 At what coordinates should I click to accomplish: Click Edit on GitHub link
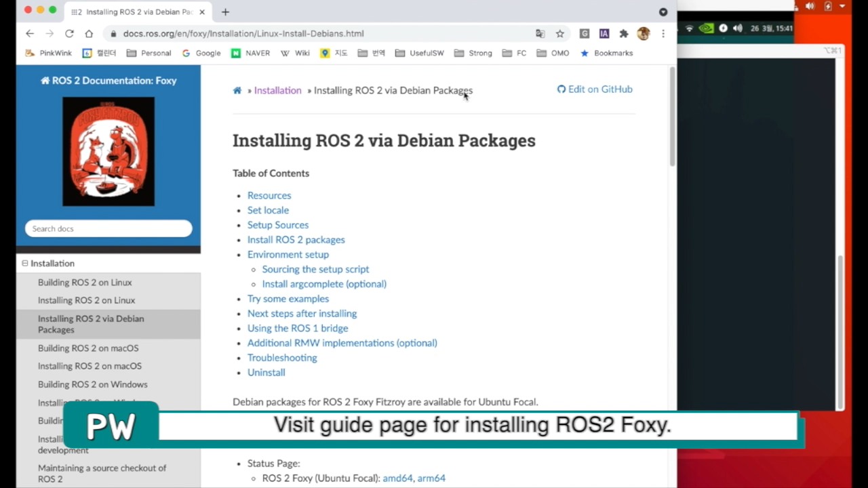[x=595, y=89]
